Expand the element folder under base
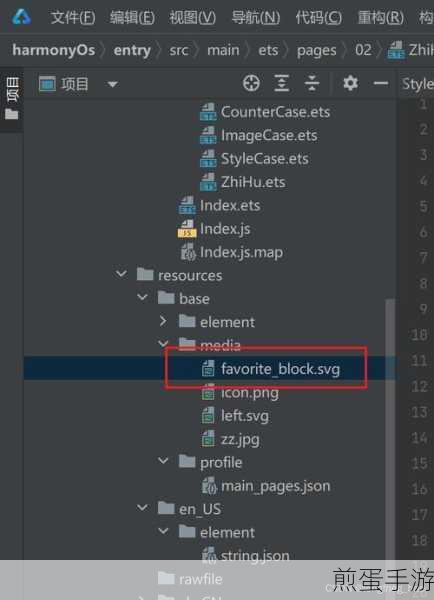The width and height of the screenshot is (434, 600). coord(163,321)
